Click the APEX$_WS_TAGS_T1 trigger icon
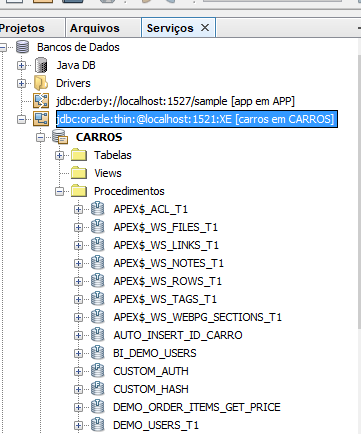The height and width of the screenshot is (434, 361). (x=98, y=299)
